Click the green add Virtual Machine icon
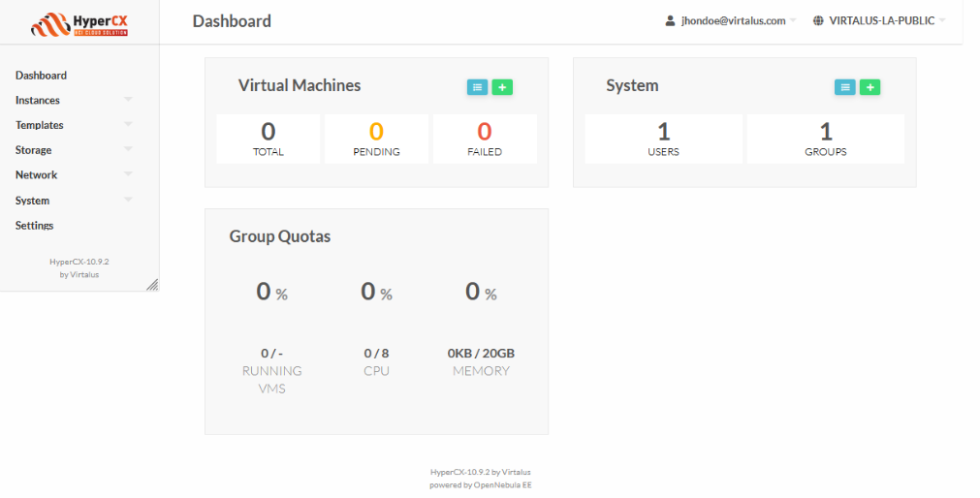980x498 pixels. [502, 87]
